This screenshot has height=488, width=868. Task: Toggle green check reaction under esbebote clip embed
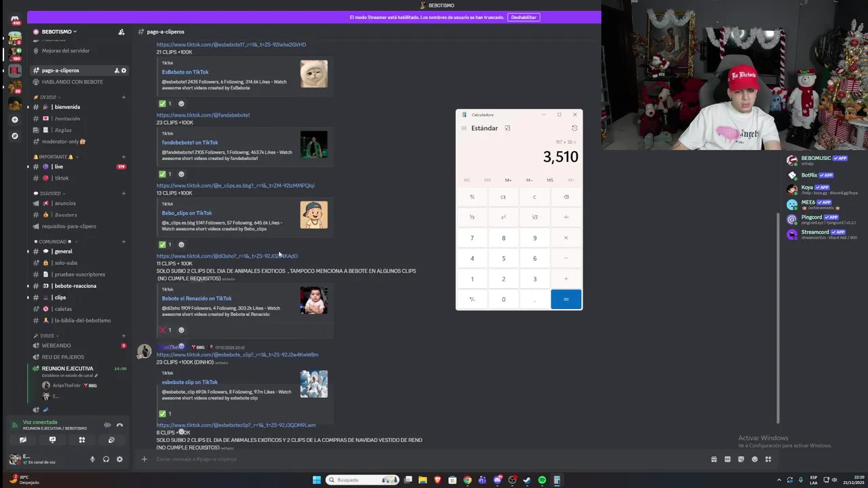[x=165, y=413]
